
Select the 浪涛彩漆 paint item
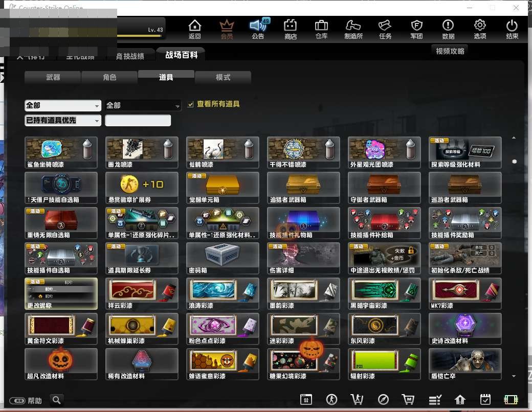pyautogui.click(x=223, y=293)
